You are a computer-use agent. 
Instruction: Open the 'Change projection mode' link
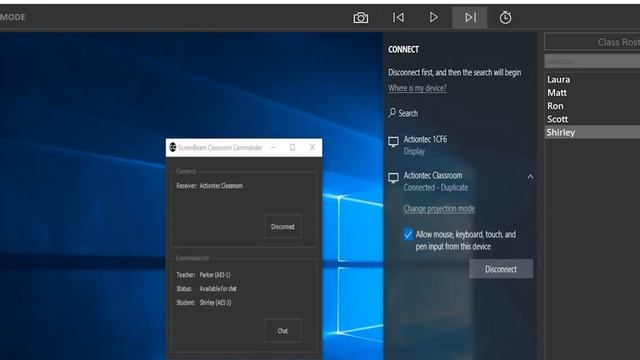[x=439, y=209]
